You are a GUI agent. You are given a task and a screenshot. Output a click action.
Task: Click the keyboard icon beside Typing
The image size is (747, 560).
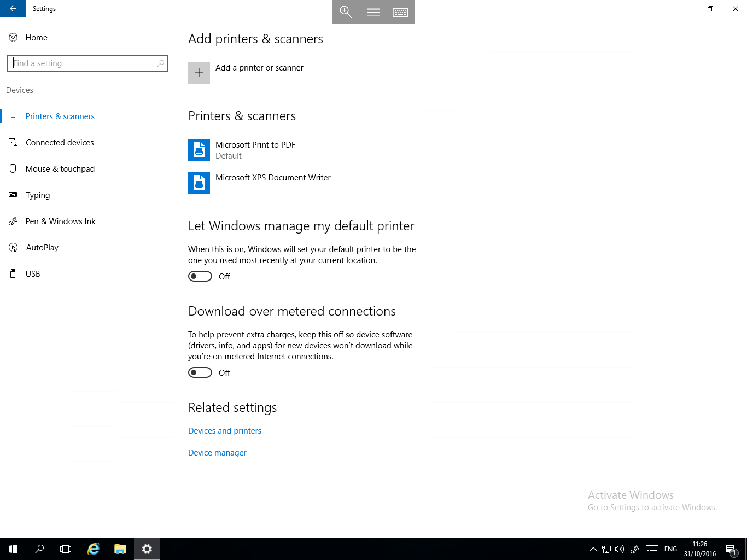click(x=13, y=194)
